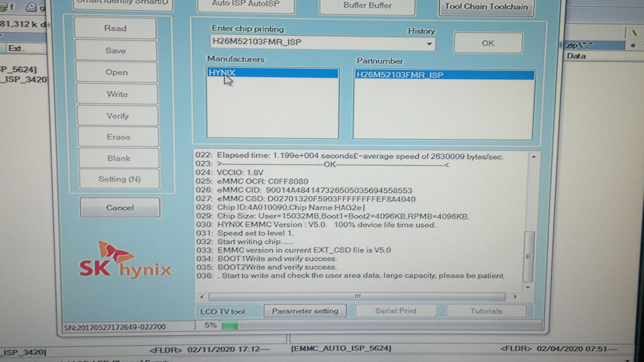Click the Ext. column header in background window

pyautogui.click(x=17, y=49)
